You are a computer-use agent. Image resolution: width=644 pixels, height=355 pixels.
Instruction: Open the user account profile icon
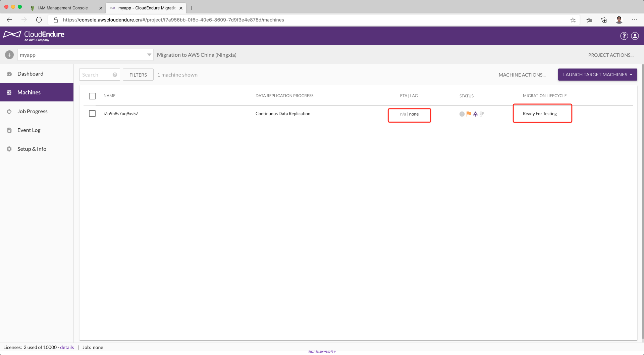click(x=635, y=36)
